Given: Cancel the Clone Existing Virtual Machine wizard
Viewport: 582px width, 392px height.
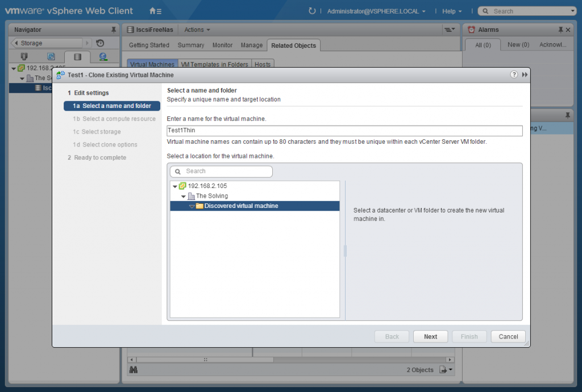Looking at the screenshot, I should tap(508, 336).
